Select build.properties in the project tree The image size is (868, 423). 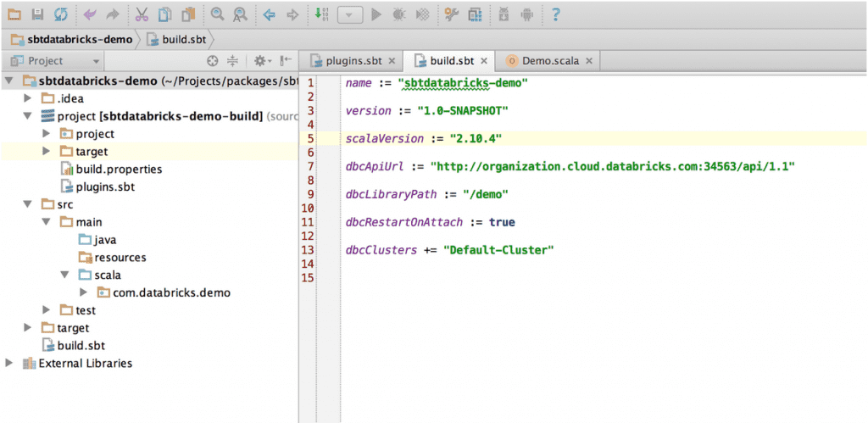click(x=118, y=169)
